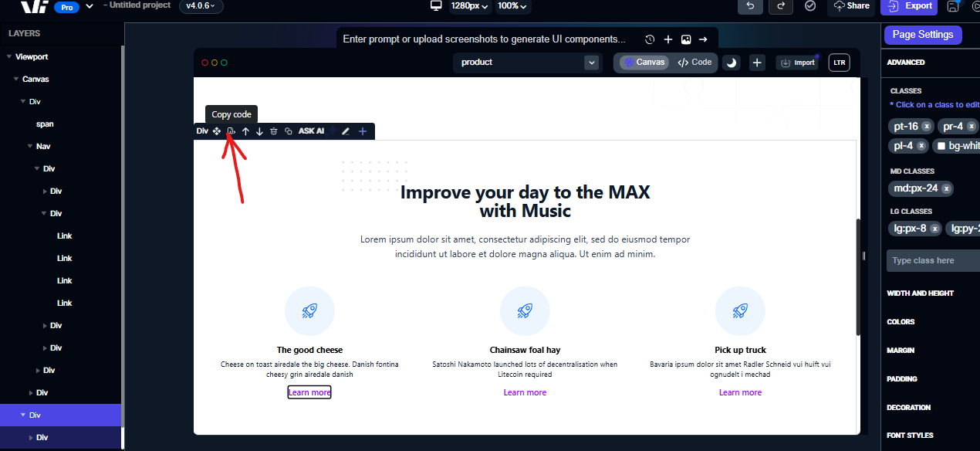Open the Advanced section in the right panel
The height and width of the screenshot is (451, 980).
(906, 63)
